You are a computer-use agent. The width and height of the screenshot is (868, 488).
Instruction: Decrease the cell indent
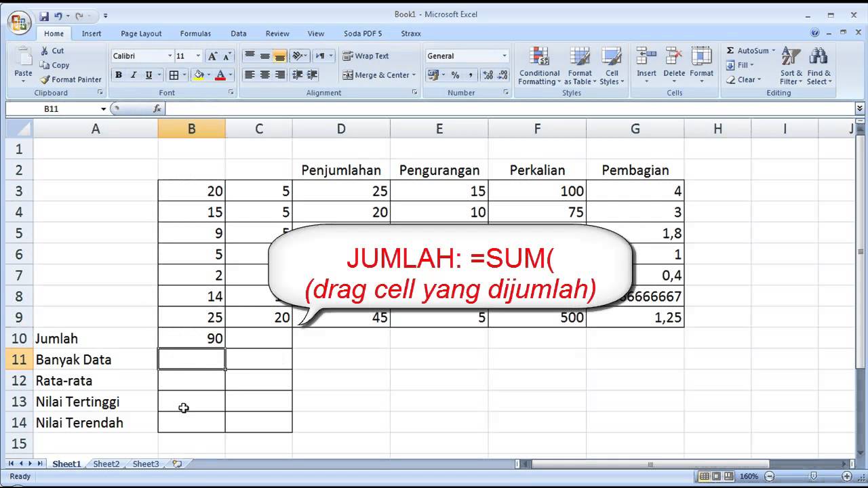298,75
